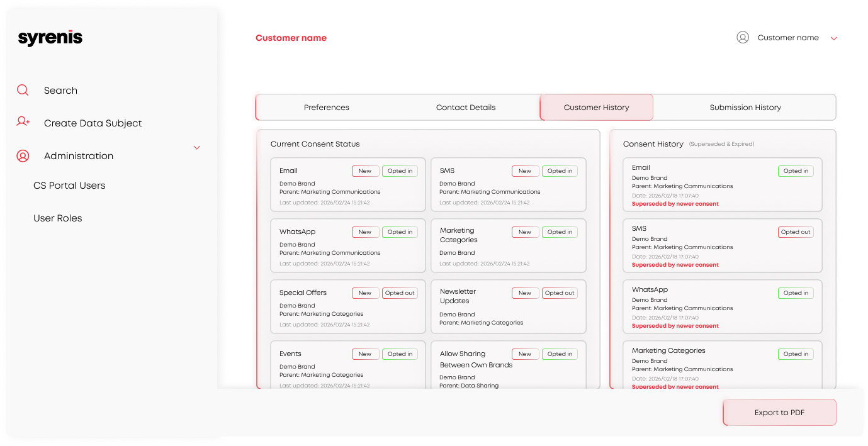Click the New badge on the Events consent
Image resolution: width=868 pixels, height=446 pixels.
pos(365,354)
